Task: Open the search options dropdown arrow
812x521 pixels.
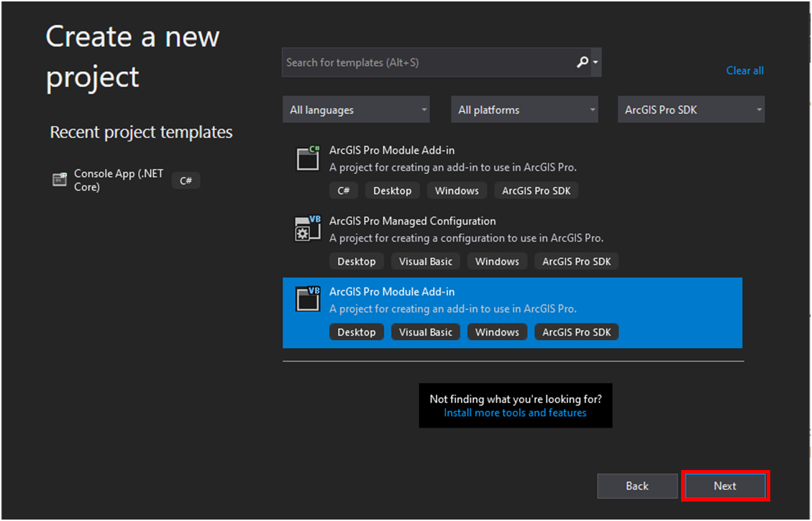Action: coord(596,63)
